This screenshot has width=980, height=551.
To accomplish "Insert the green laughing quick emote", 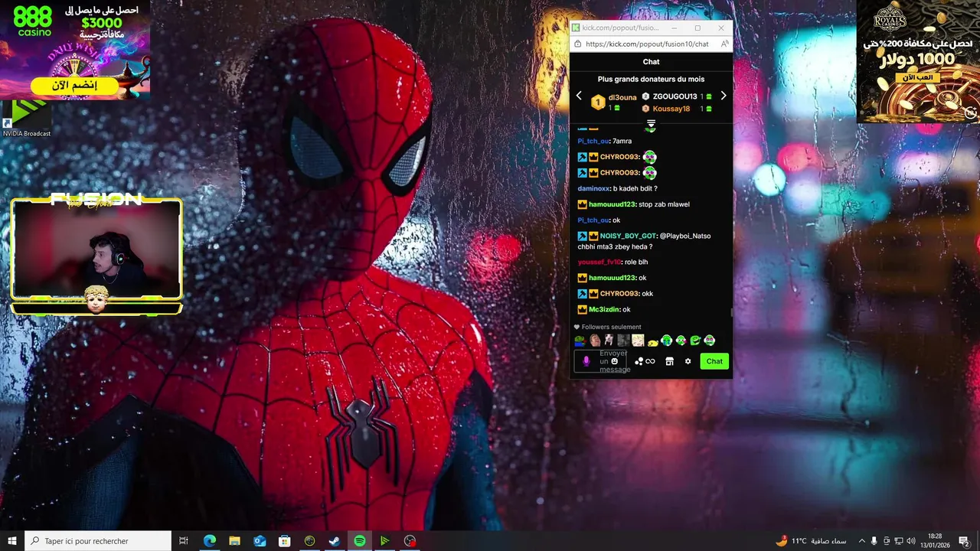I will point(695,341).
